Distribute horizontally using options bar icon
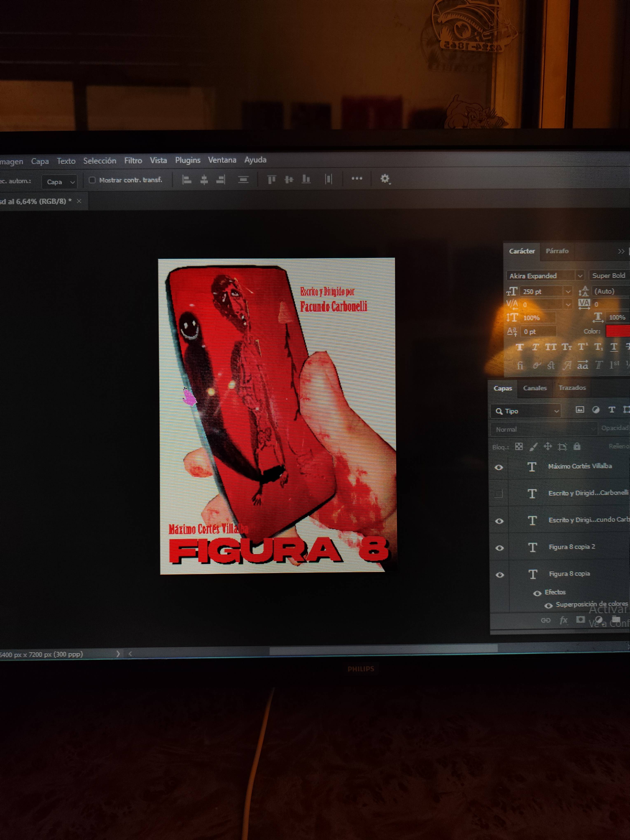This screenshot has width=630, height=840. (328, 179)
